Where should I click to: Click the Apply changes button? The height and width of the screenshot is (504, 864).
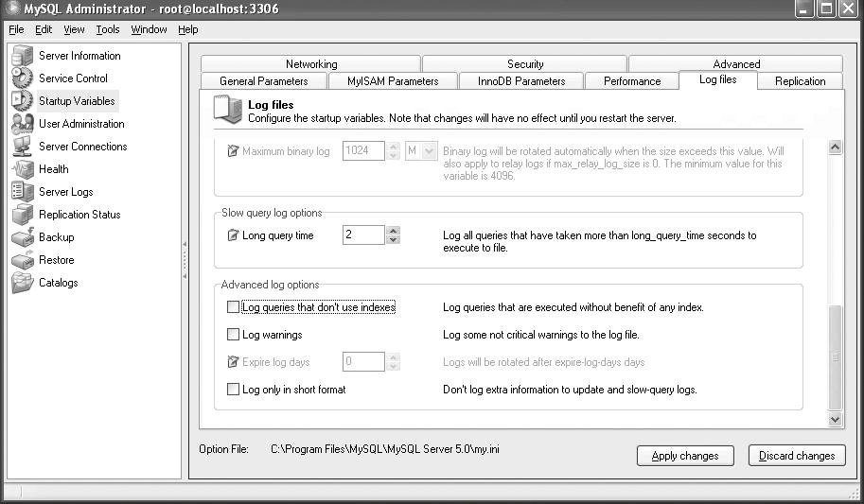pos(685,456)
